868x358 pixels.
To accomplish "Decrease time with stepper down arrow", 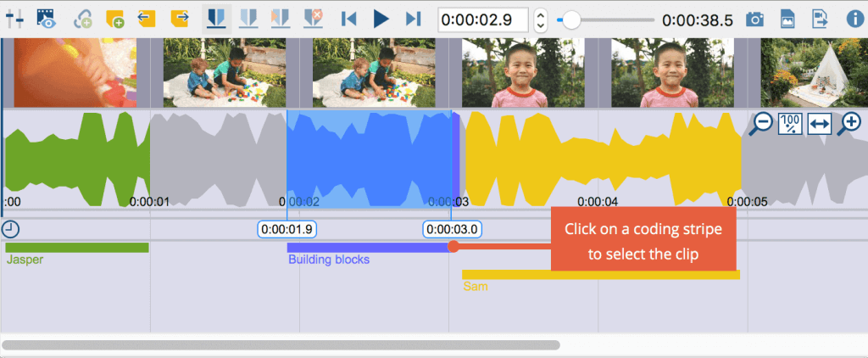I will coord(541,26).
